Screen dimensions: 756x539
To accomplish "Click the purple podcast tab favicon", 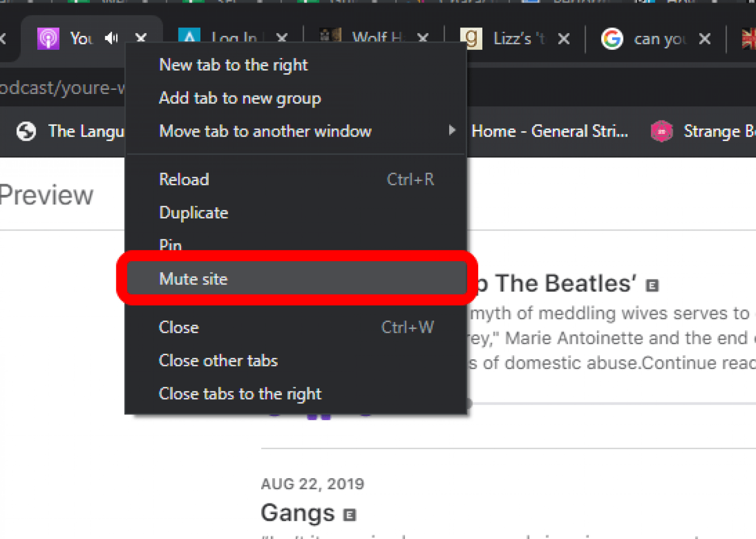I will tap(48, 39).
